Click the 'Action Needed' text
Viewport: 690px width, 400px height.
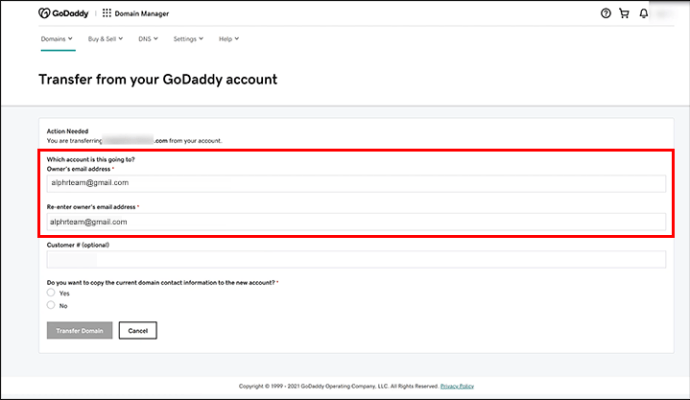(x=67, y=131)
